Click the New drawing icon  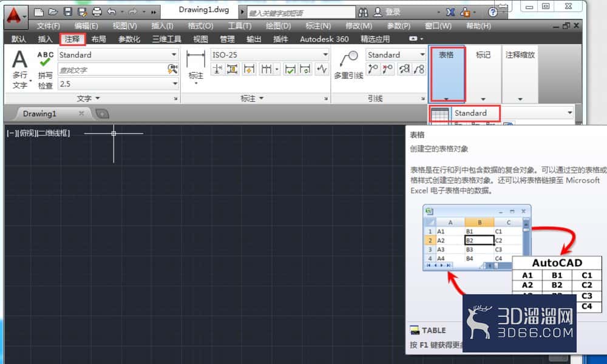point(39,12)
